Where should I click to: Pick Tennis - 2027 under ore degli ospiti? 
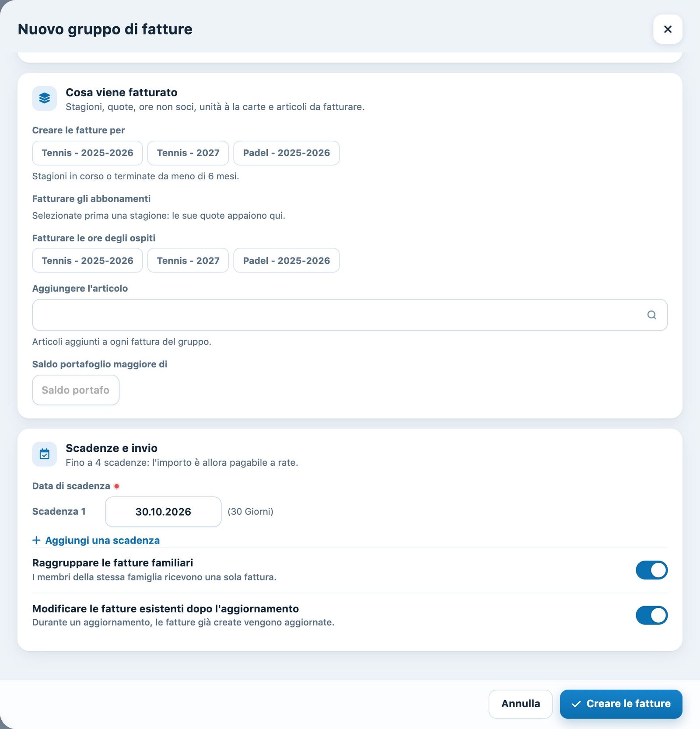coord(188,261)
